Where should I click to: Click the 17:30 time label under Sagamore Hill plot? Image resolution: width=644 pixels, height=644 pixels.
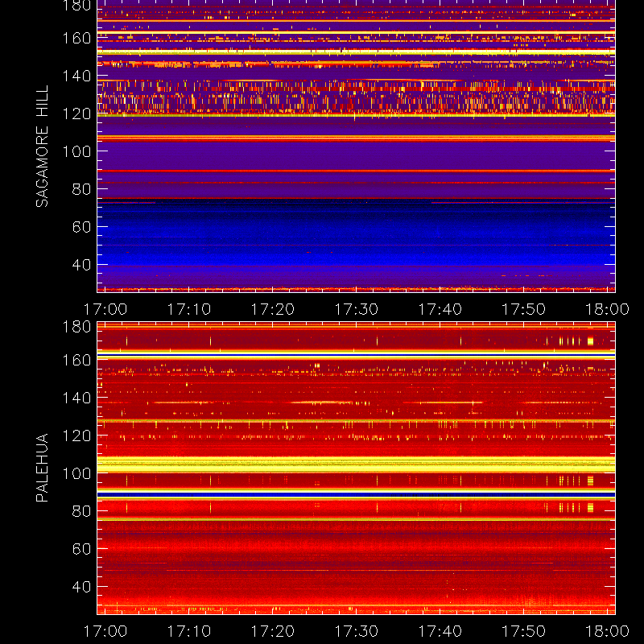[356, 309]
